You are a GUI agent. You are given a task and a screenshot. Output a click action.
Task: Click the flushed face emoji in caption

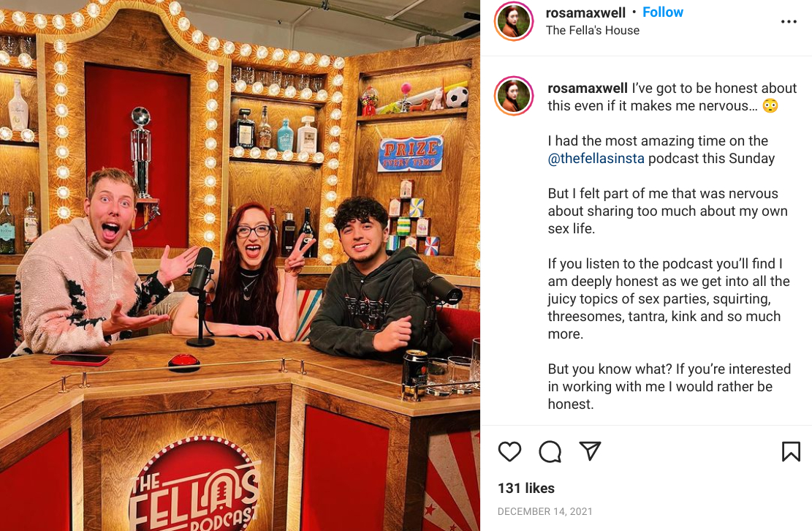coord(770,105)
